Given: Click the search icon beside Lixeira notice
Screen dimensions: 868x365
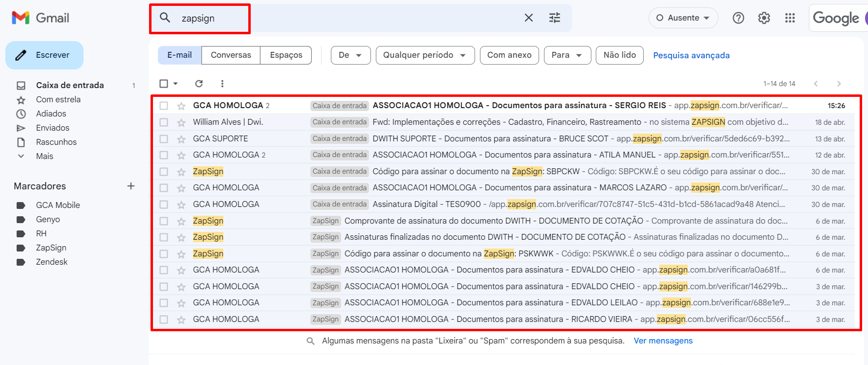Looking at the screenshot, I should (x=310, y=341).
